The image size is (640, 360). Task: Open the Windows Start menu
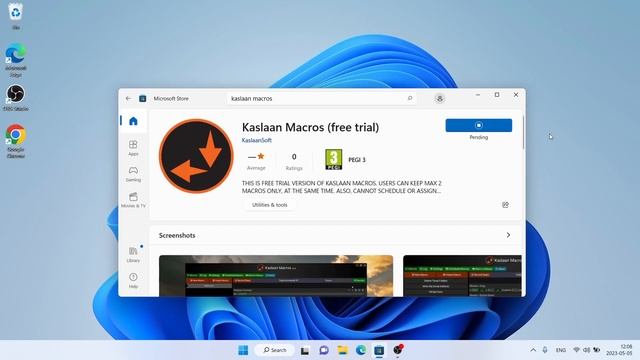[243, 350]
